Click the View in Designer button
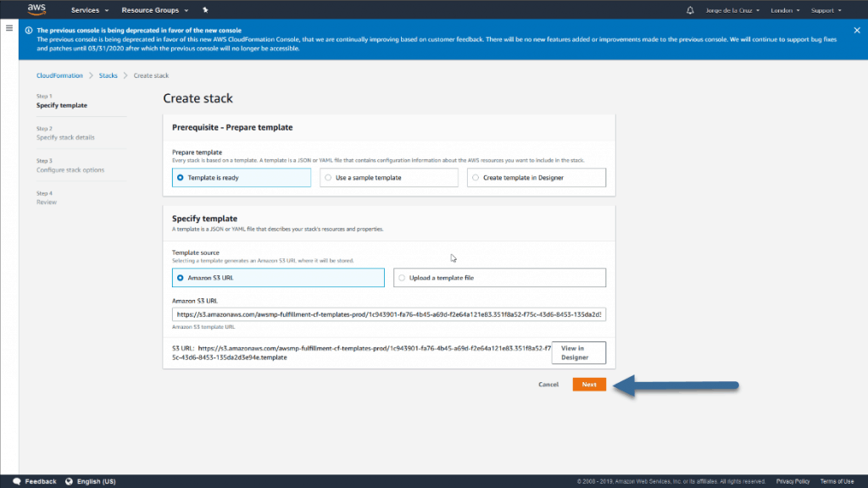This screenshot has width=868, height=488. [578, 353]
